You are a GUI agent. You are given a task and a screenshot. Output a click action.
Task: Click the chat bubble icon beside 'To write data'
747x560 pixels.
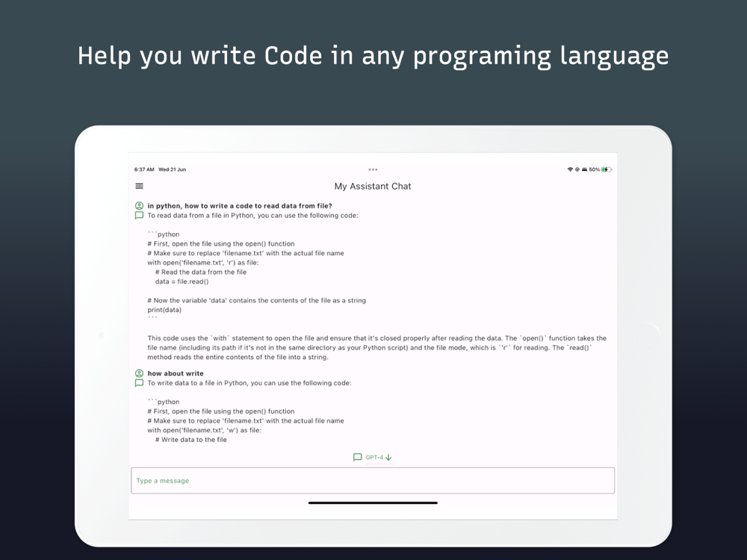tap(139, 383)
